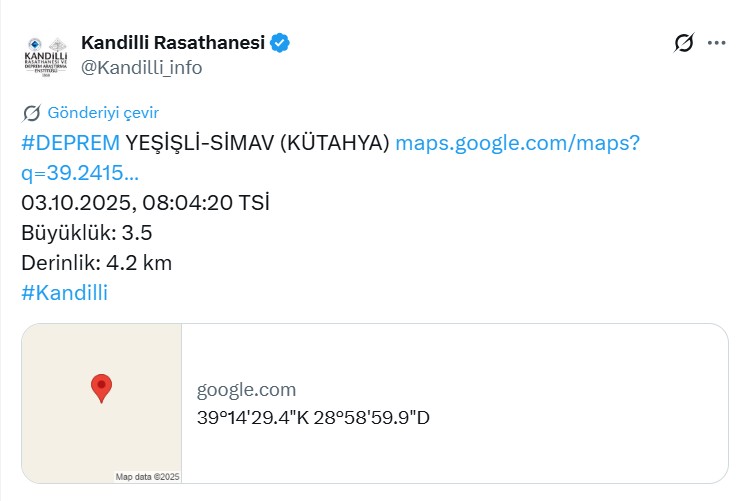The height and width of the screenshot is (501, 748).
Task: Click the Map data ©2025 attribution
Action: 147,477
